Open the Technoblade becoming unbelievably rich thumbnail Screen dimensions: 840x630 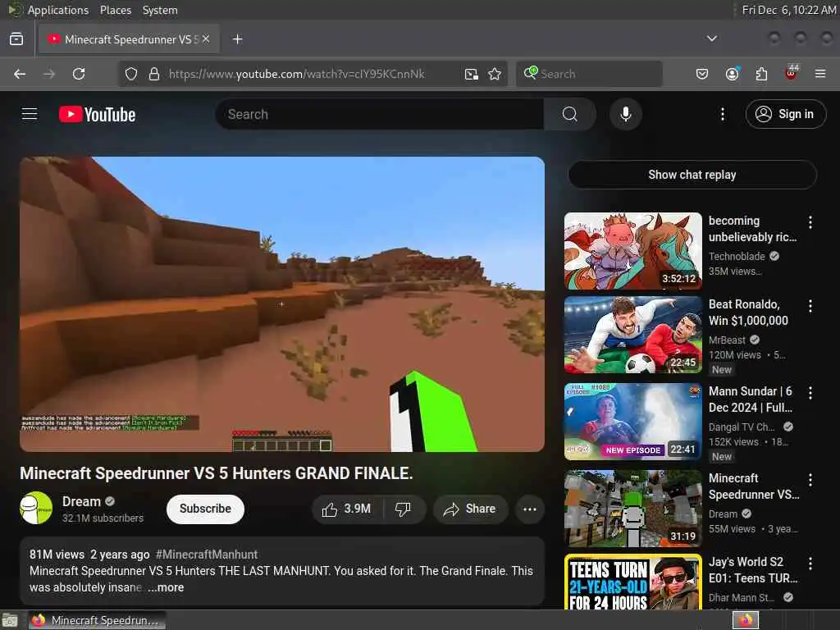click(x=632, y=251)
